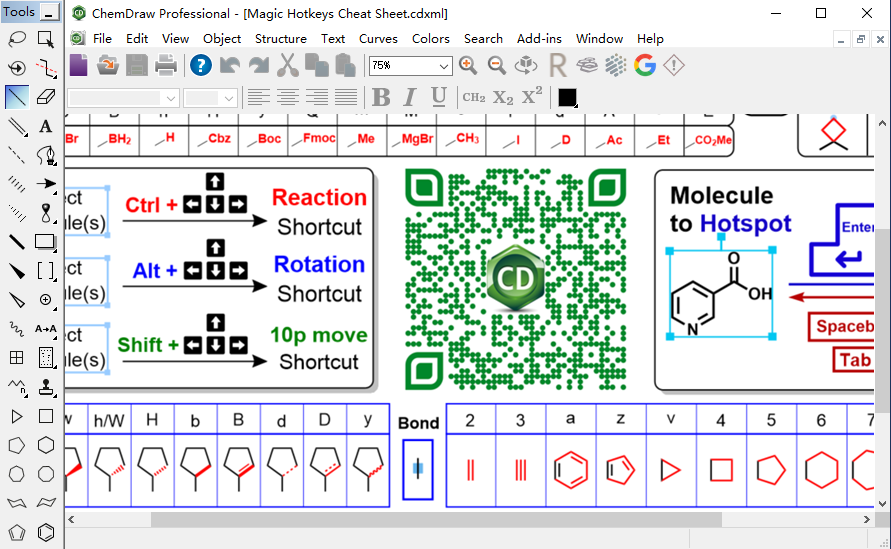The image size is (891, 549).
Task: Click the red benzene ring template
Action: tap(571, 470)
